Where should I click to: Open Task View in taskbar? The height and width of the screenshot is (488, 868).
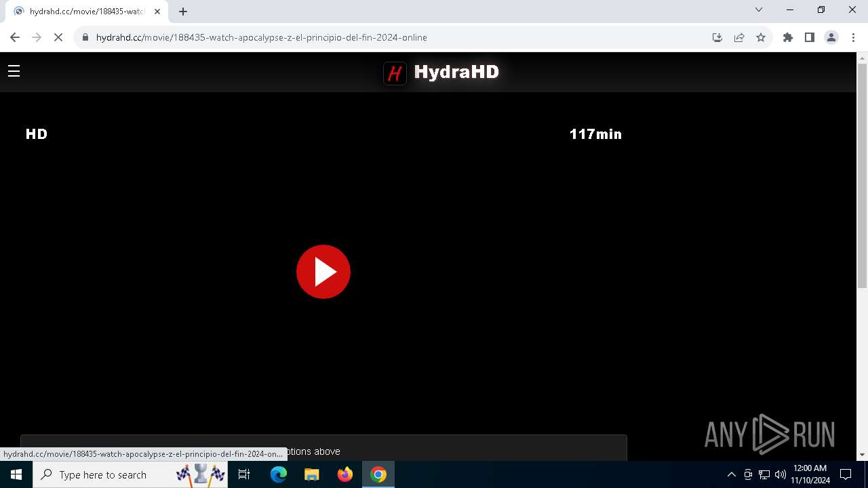(x=245, y=474)
